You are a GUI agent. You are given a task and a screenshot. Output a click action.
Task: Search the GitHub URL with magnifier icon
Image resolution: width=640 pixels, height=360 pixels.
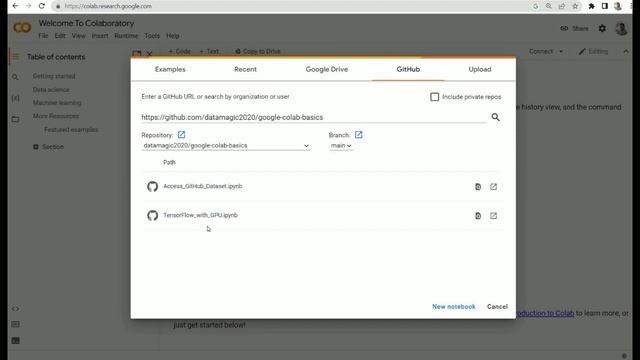pos(496,117)
